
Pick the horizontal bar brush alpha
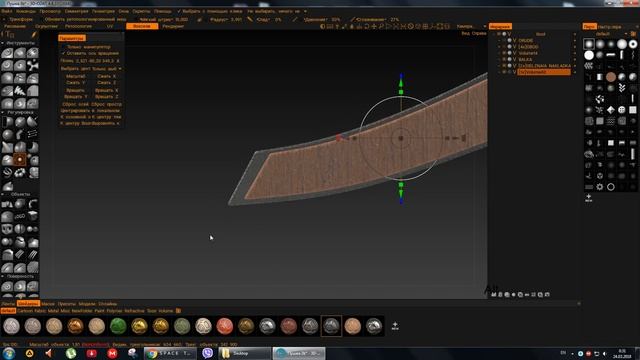[x=611, y=55]
